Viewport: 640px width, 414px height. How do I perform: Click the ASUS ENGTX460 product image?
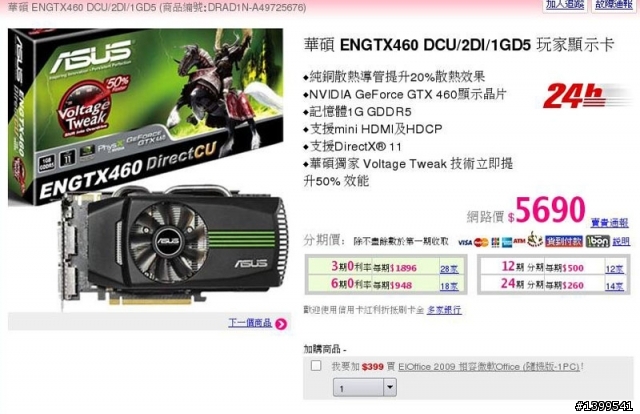[148, 169]
